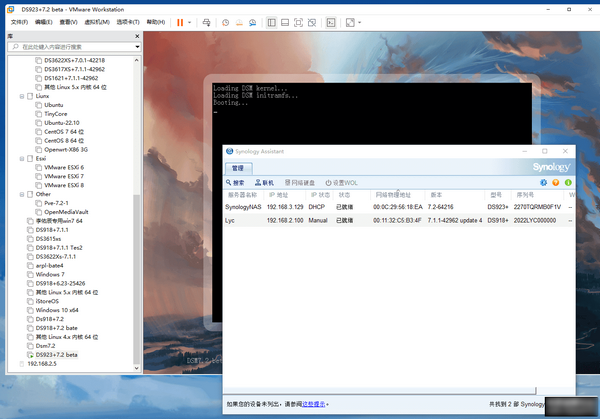Select DS3622XS+7.0.1-42218 in library

click(74, 60)
